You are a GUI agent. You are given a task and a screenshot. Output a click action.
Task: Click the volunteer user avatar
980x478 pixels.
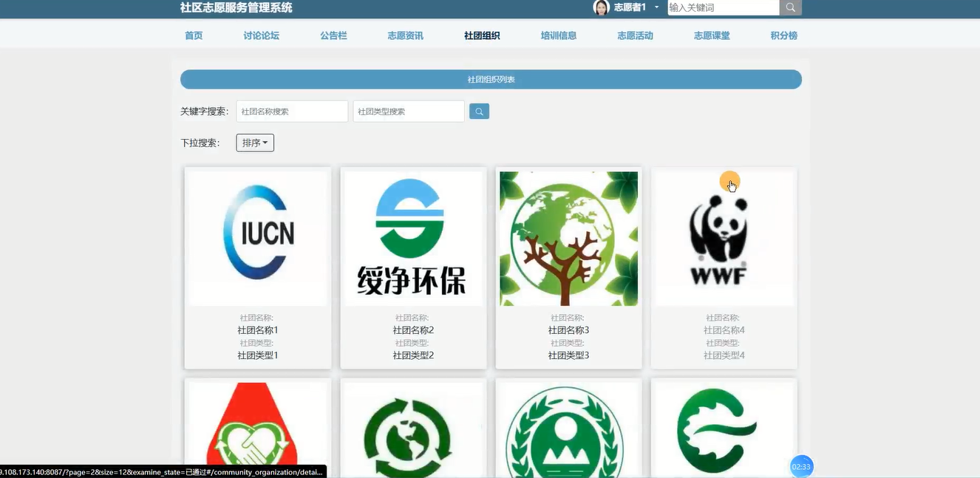(601, 7)
